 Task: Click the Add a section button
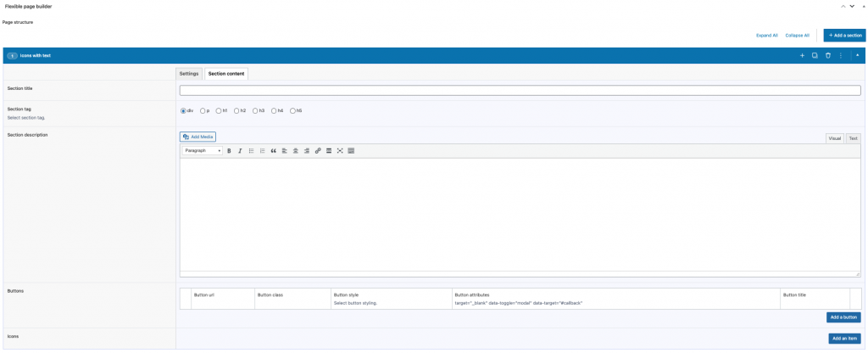point(845,36)
